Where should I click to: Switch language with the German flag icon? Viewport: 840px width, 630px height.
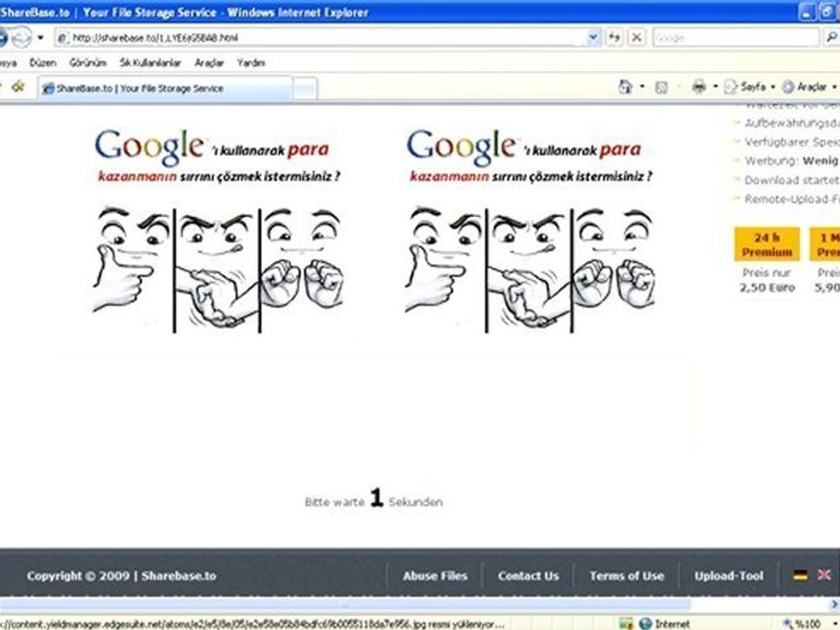pos(801,576)
